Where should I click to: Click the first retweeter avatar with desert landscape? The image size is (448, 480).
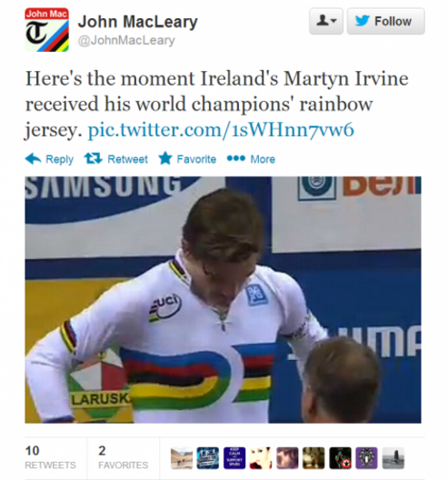(x=182, y=458)
